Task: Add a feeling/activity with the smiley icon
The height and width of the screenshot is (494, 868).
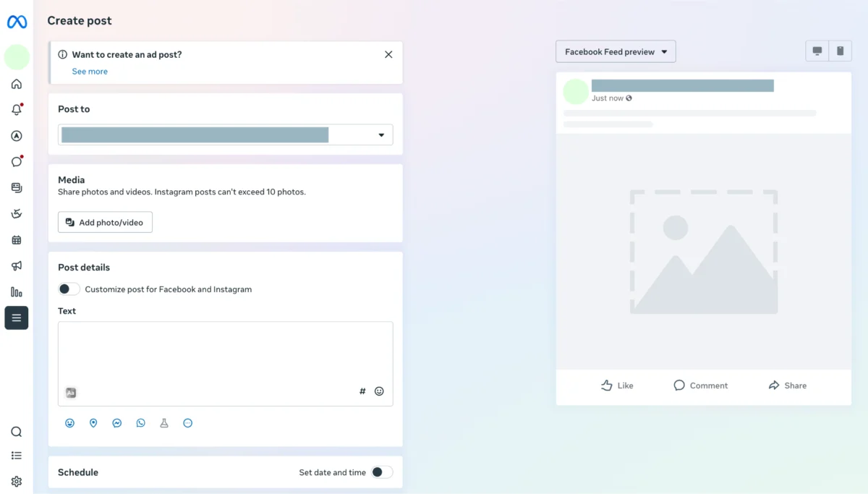Action: pos(69,423)
